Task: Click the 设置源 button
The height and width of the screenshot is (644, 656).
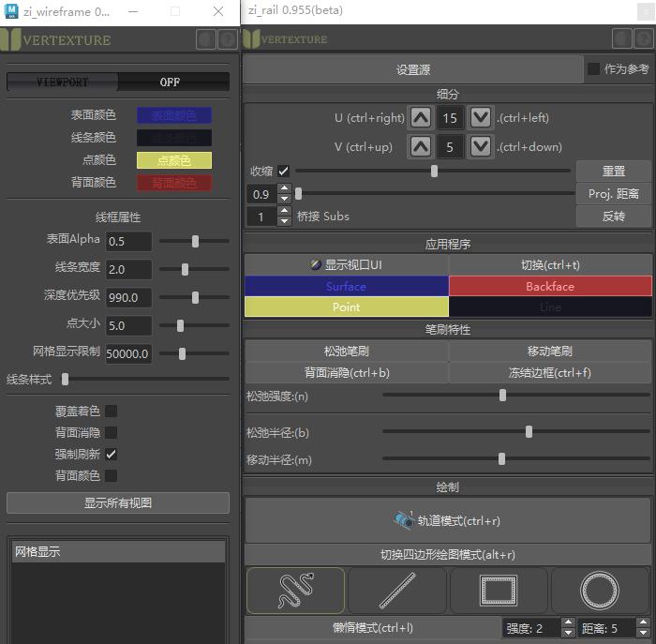Action: coord(412,70)
